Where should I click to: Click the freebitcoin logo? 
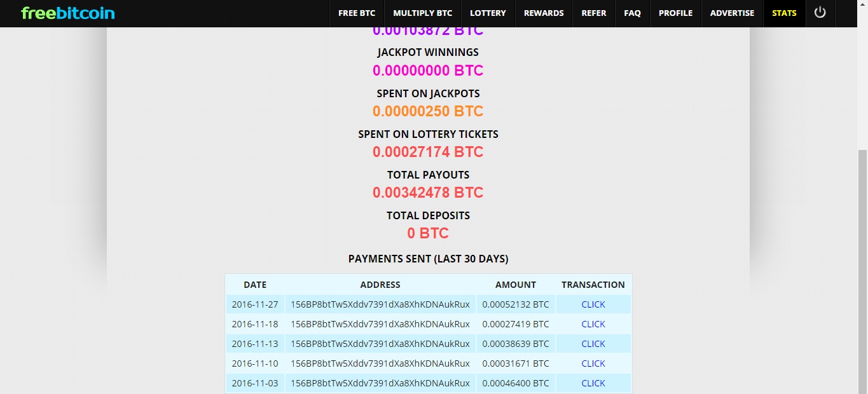click(68, 13)
